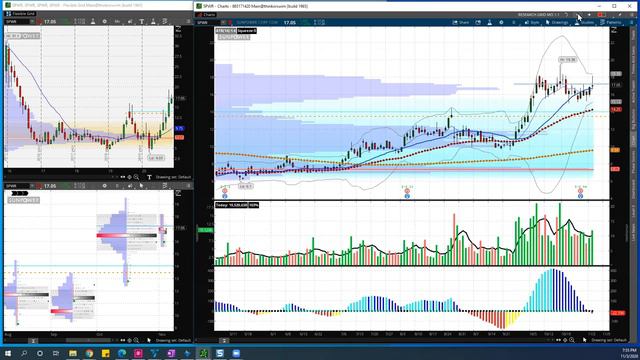This screenshot has width=640, height=360.
Task: Open settings gear in top-left chart toolbar
Action: point(104,21)
